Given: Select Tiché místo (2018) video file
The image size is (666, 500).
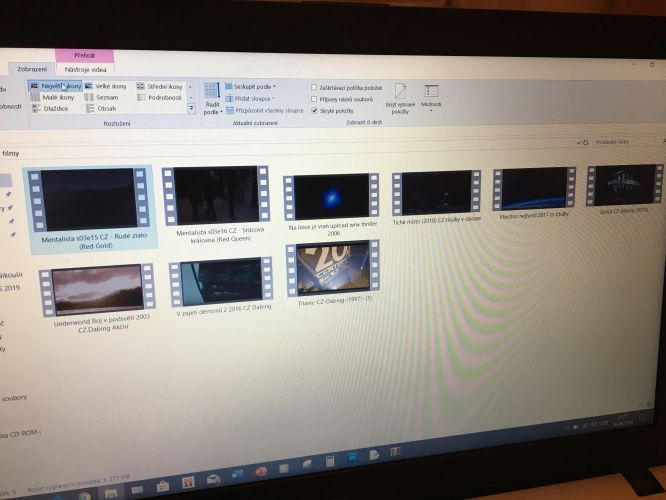Looking at the screenshot, I should [437, 198].
